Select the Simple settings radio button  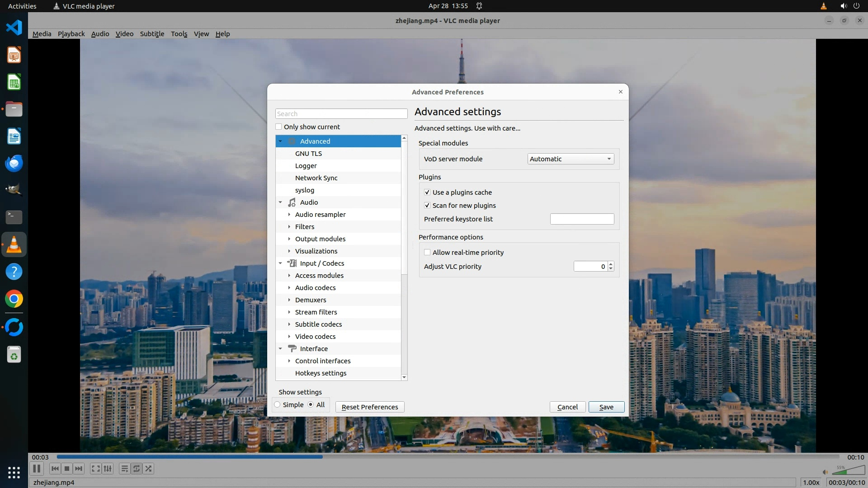[278, 405]
